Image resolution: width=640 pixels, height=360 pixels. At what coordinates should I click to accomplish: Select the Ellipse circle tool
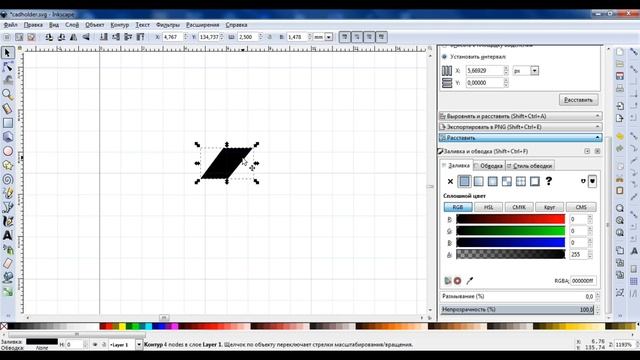(x=7, y=151)
